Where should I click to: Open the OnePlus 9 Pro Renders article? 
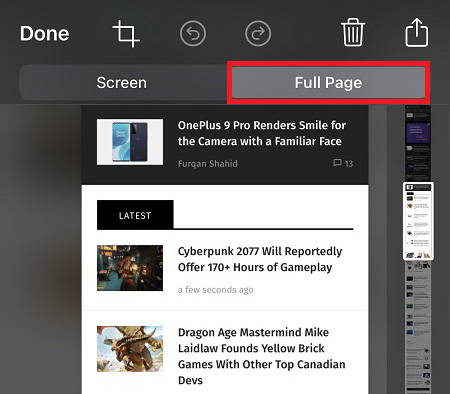click(262, 133)
